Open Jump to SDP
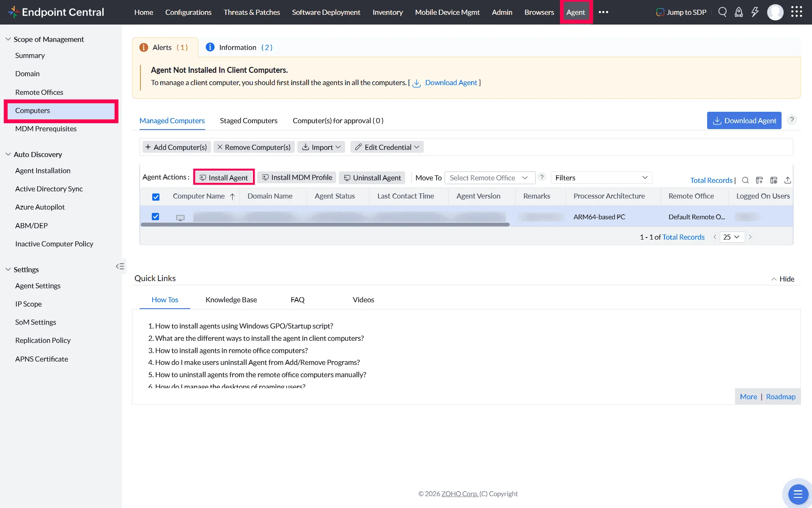The width and height of the screenshot is (812, 508). pos(681,12)
